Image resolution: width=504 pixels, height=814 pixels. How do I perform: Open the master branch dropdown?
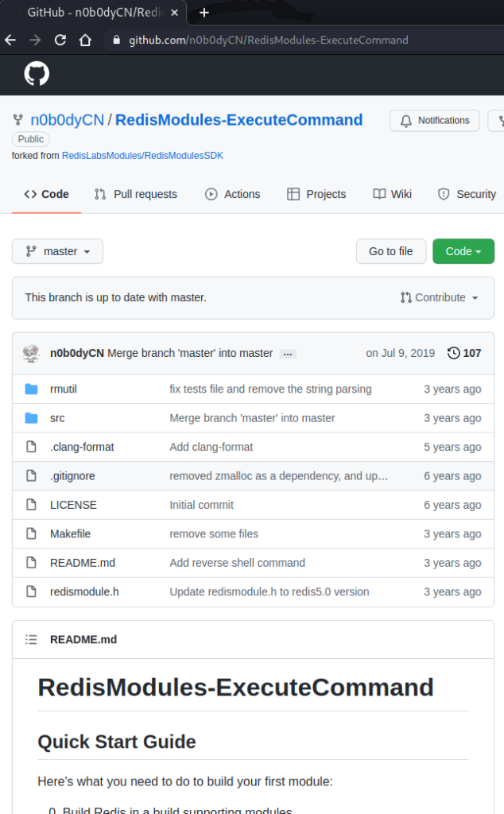(x=57, y=251)
